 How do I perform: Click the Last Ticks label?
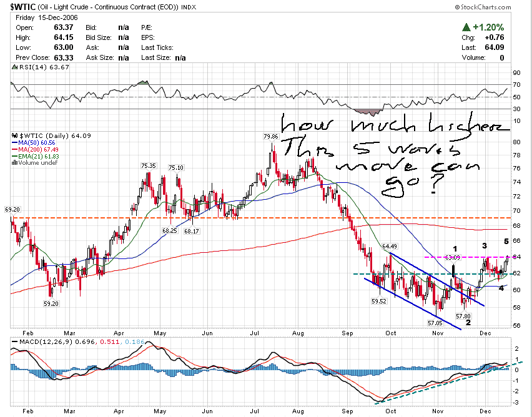point(157,47)
